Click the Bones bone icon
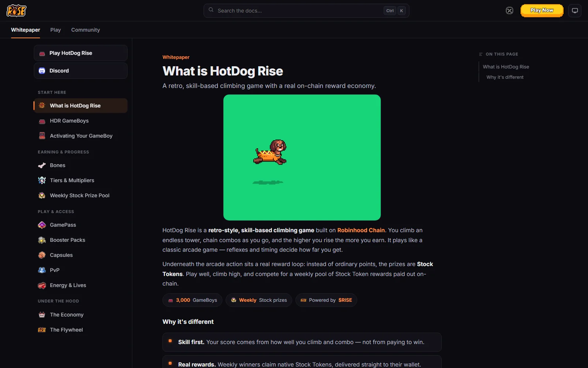This screenshot has width=588, height=368. 42,165
